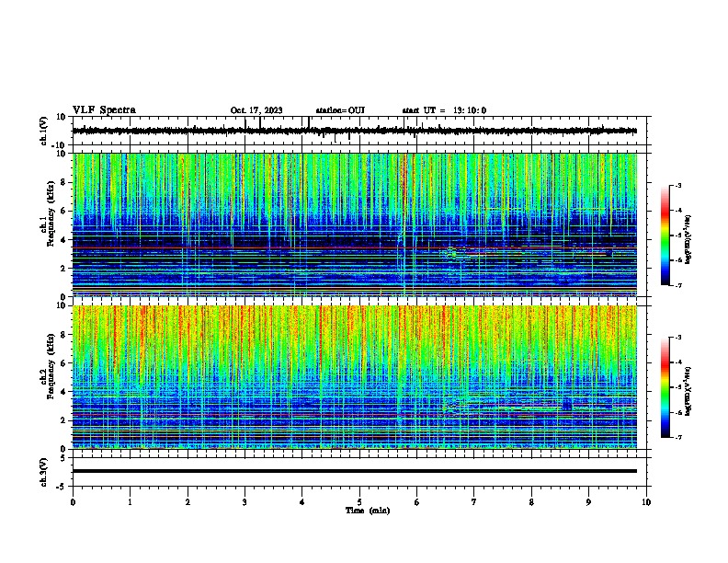Click inside the ch.1 spectrogram panel
The image size is (728, 563).
[355, 224]
